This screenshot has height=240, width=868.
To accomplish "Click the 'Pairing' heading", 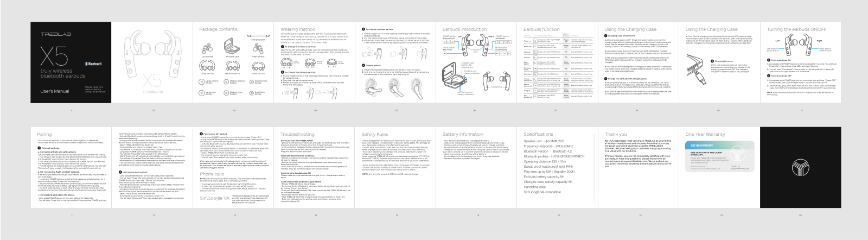I will click(44, 134).
